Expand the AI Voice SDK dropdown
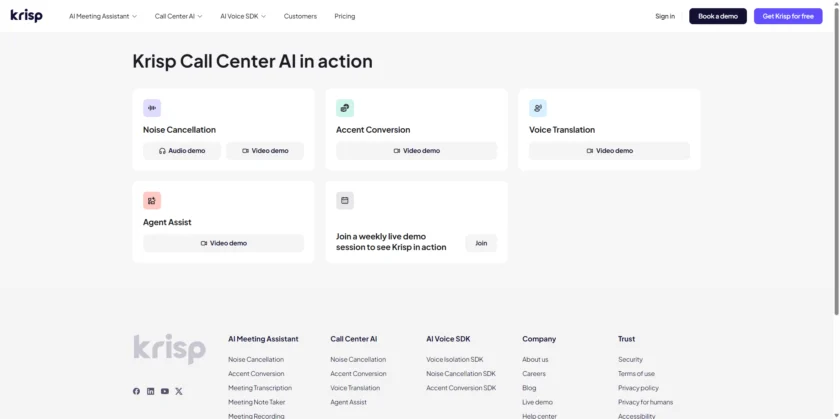The width and height of the screenshot is (840, 419). (243, 16)
